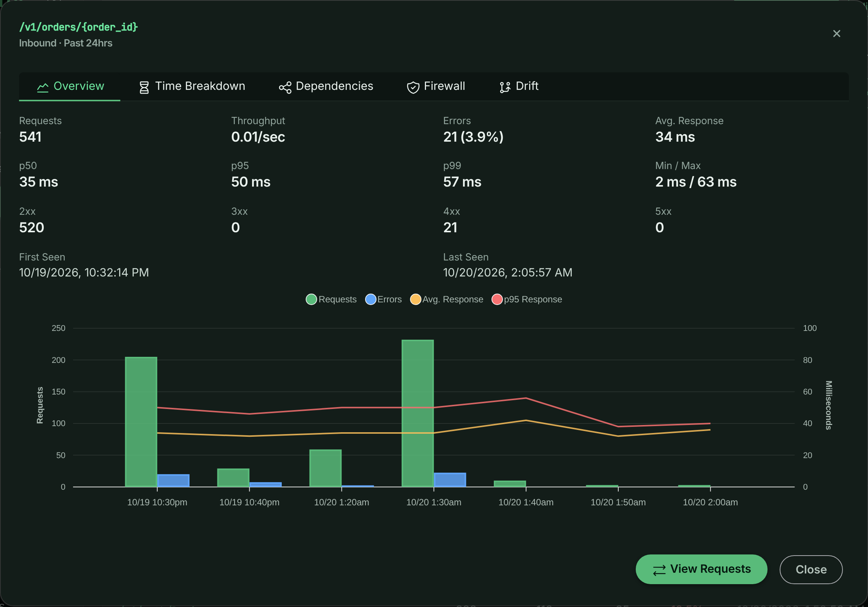Click the blue Errors legend swatch
This screenshot has height=607, width=868.
pos(371,299)
